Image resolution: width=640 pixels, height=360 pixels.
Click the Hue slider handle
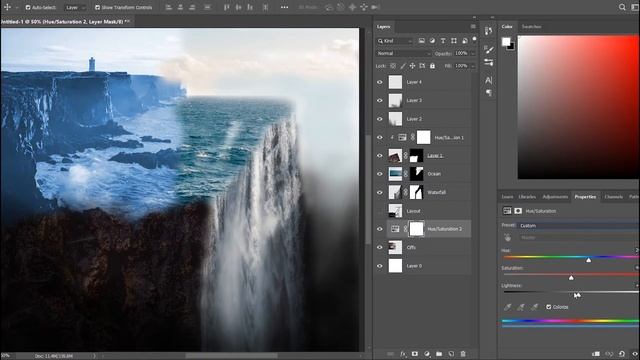[x=588, y=260]
